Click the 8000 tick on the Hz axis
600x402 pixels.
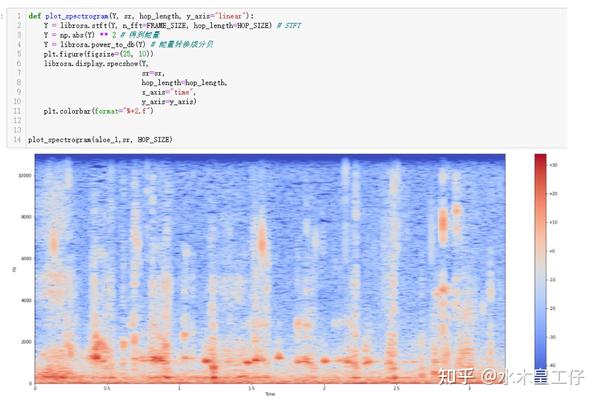click(x=26, y=217)
